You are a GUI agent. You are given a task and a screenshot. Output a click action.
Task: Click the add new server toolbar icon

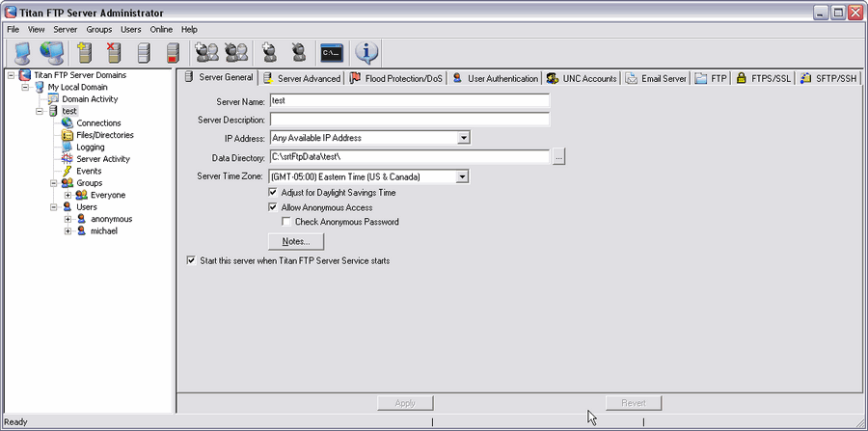pos(85,52)
